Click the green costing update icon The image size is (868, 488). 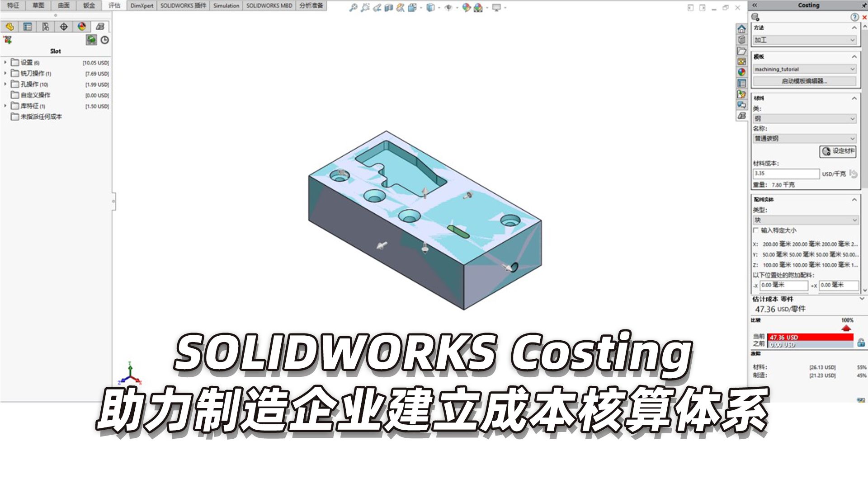(x=91, y=40)
